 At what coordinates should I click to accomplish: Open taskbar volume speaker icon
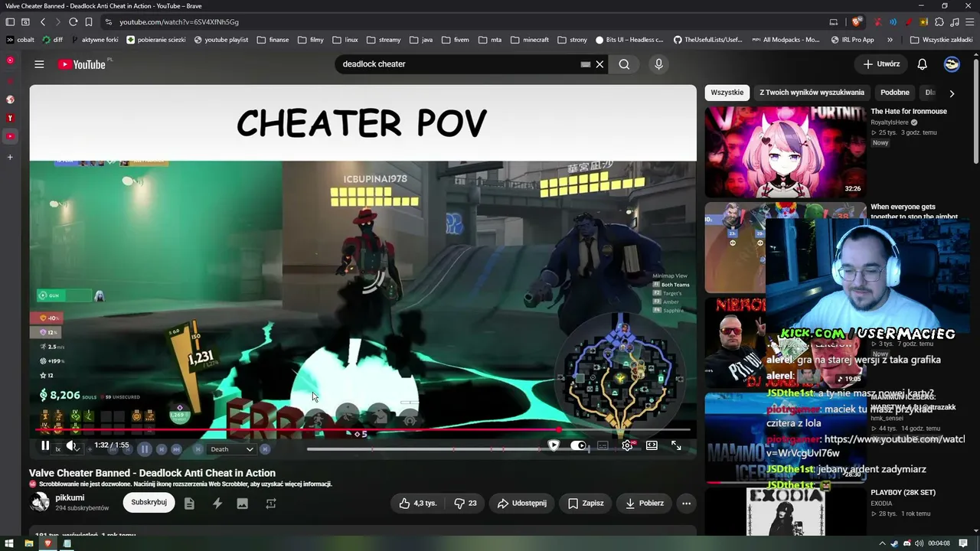coord(919,543)
